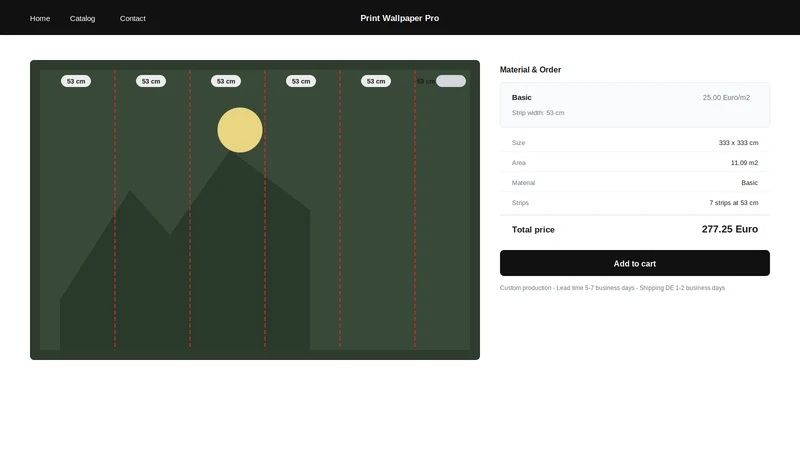Click the Area row label

click(518, 163)
